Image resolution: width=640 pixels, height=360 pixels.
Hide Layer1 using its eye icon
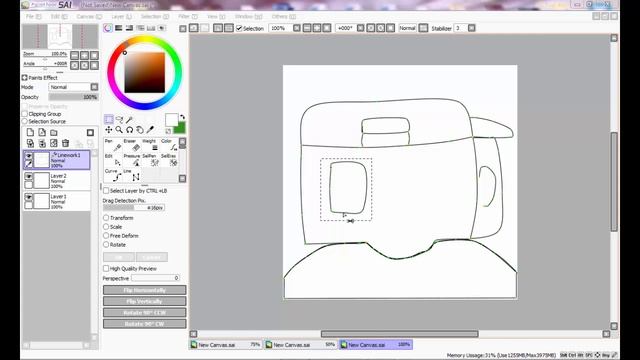point(29,197)
